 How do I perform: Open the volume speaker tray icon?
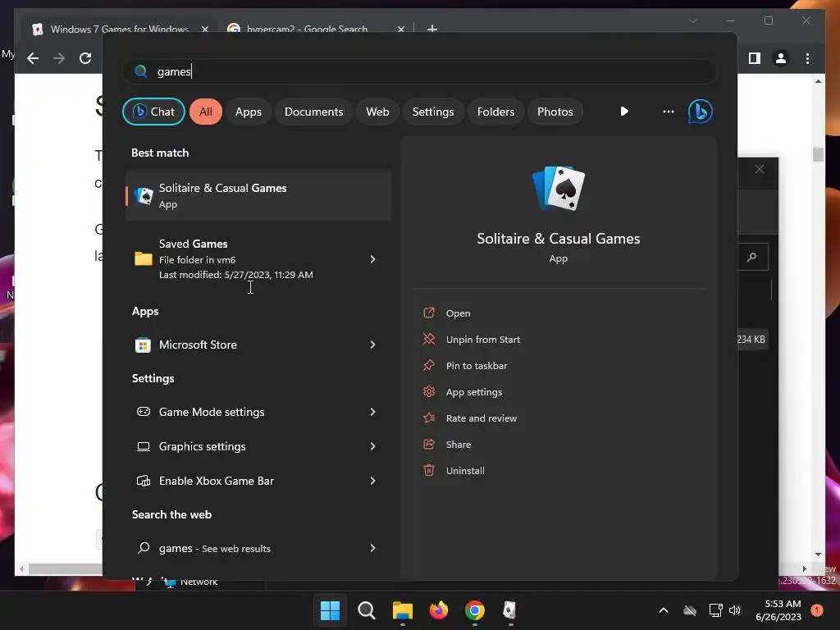tap(734, 610)
